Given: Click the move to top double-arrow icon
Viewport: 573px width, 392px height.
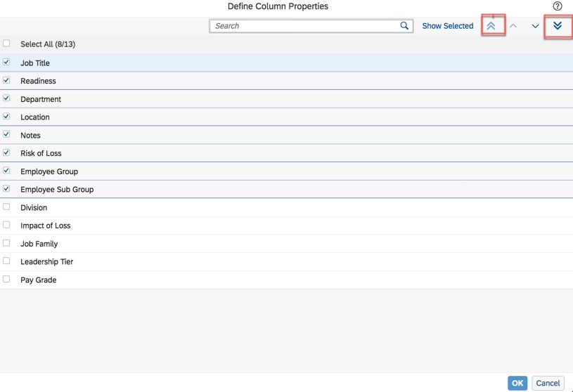Looking at the screenshot, I should (491, 26).
